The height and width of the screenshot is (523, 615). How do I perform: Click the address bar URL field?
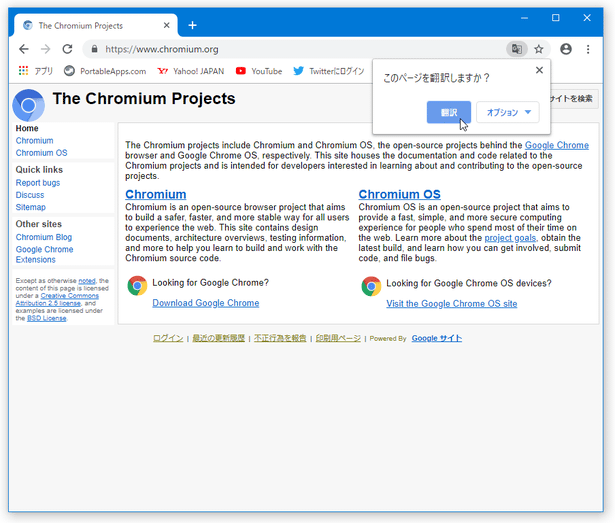pos(294,49)
